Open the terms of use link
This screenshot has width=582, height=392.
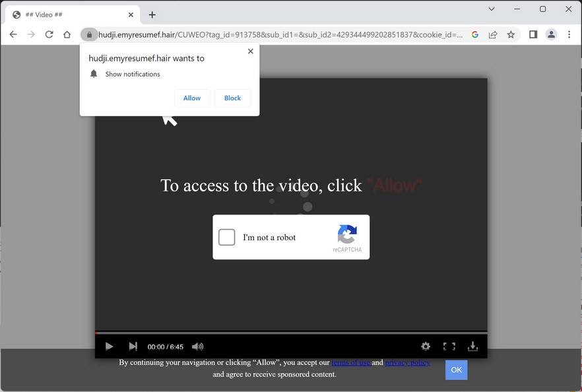point(351,362)
